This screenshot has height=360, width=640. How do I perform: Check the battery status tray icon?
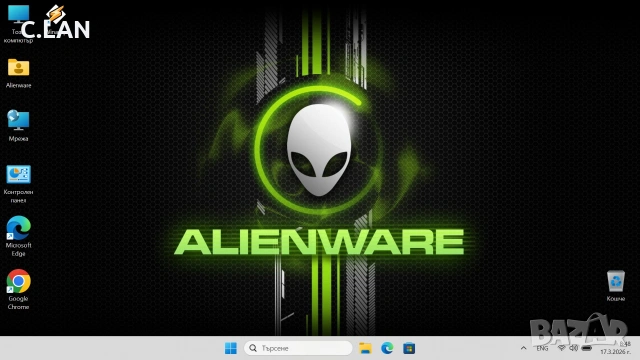coord(587,348)
